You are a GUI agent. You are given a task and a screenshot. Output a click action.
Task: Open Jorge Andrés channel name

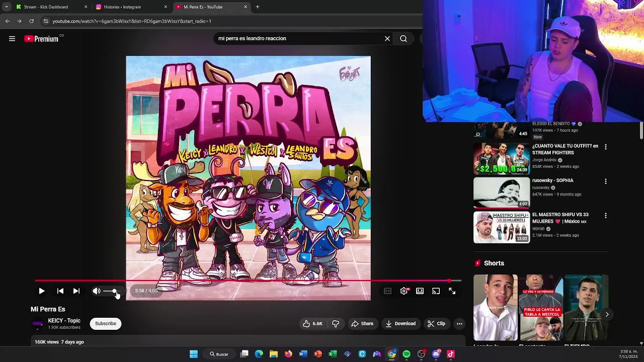point(544,160)
